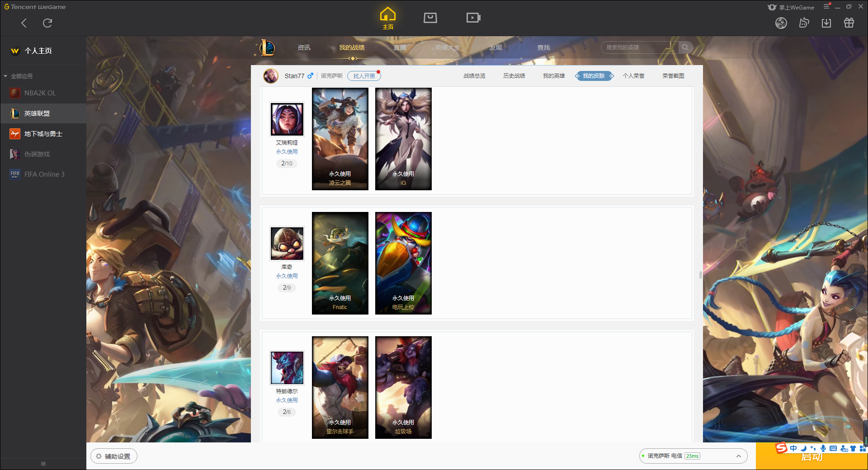The height and width of the screenshot is (470, 868).
Task: Open the 主页 home icon
Action: pos(388,19)
